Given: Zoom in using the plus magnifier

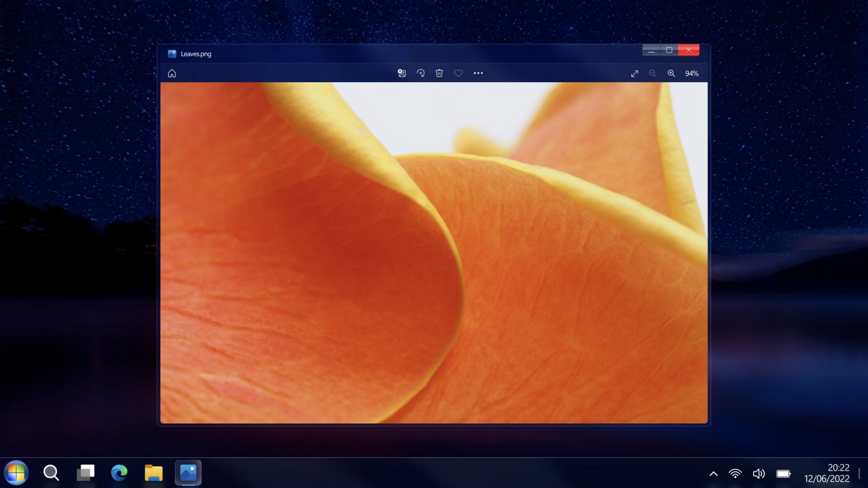Looking at the screenshot, I should click(x=671, y=74).
